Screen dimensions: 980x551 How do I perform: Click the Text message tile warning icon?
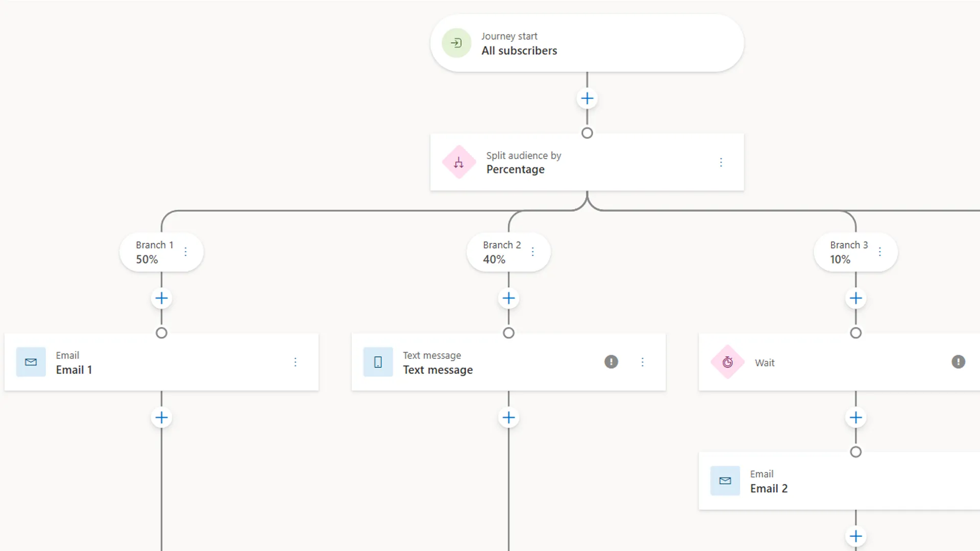[x=611, y=362]
